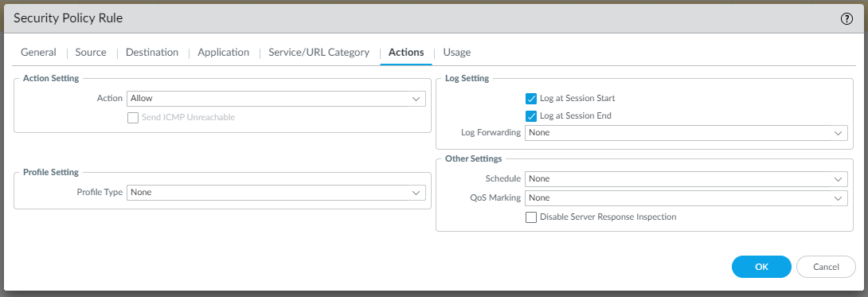Switch to the General tab

(38, 53)
